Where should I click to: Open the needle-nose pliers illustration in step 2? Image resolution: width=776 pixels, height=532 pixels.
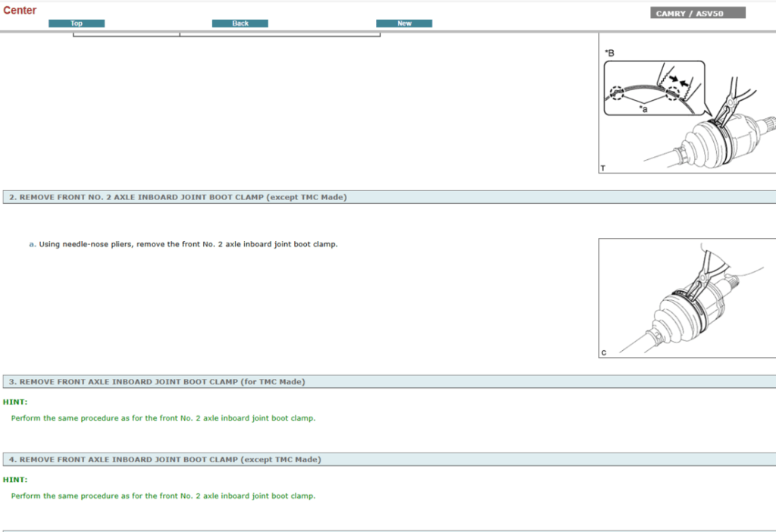687,298
